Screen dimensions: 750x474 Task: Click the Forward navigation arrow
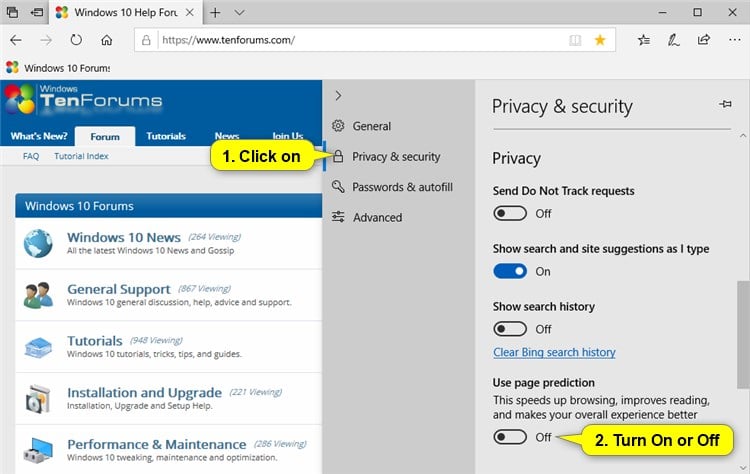[x=46, y=40]
